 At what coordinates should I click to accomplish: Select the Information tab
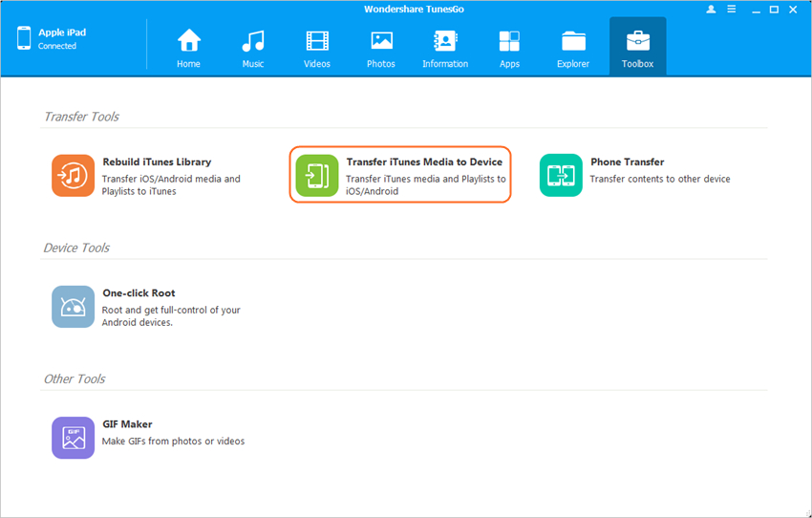coord(445,48)
